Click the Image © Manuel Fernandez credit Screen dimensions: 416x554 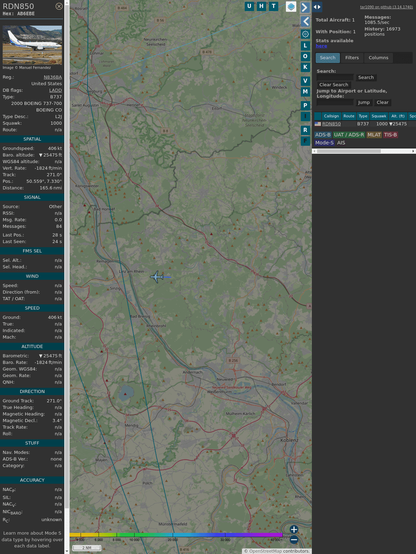coord(27,67)
